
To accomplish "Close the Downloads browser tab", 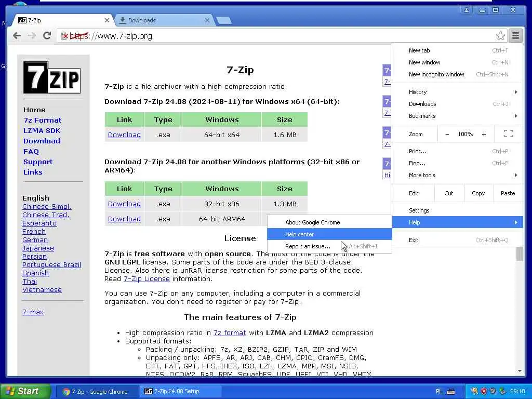I will coord(207,20).
